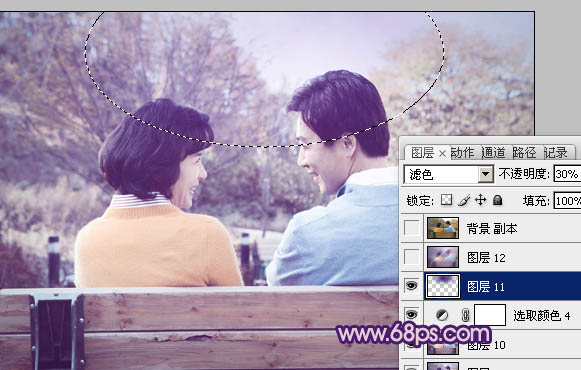Click the mask link chain on 选取颜色 4
The image size is (581, 370).
[465, 315]
